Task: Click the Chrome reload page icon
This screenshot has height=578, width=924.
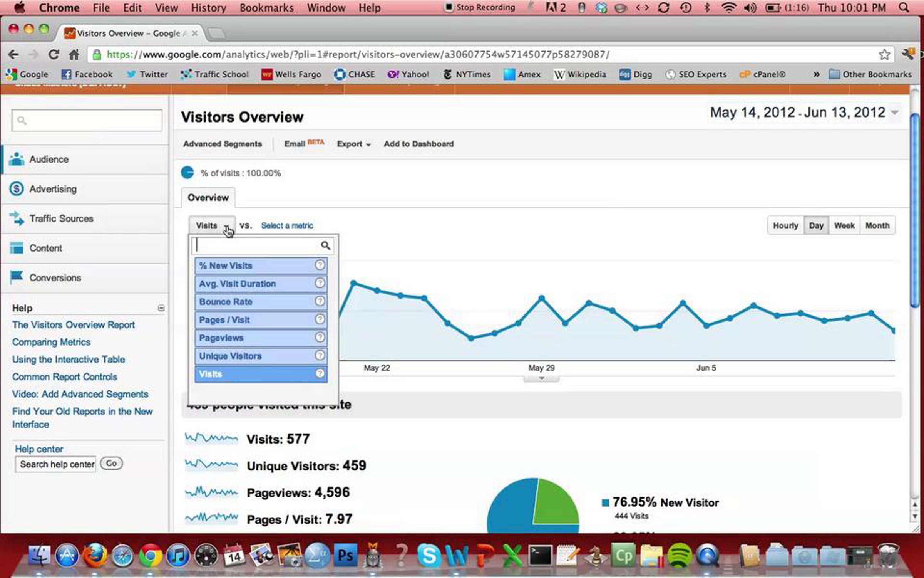Action: point(54,55)
